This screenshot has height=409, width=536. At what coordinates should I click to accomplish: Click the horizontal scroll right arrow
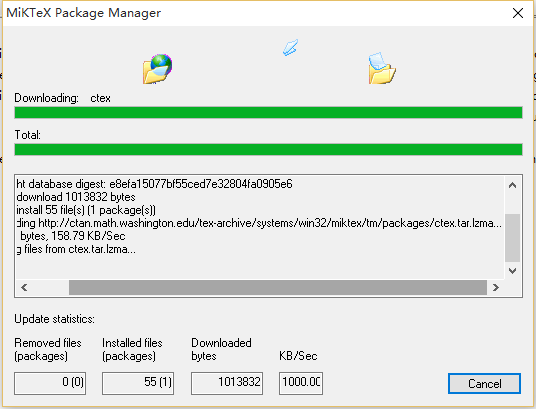[x=496, y=288]
